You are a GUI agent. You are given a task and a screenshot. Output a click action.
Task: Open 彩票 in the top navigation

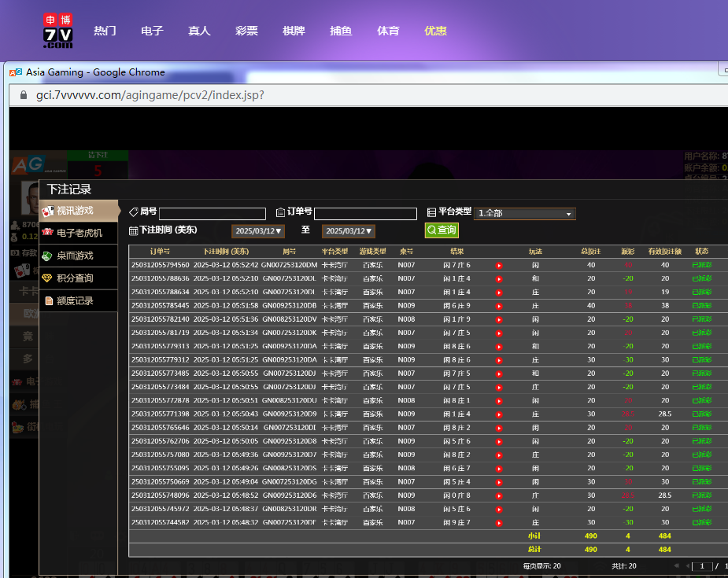(246, 31)
